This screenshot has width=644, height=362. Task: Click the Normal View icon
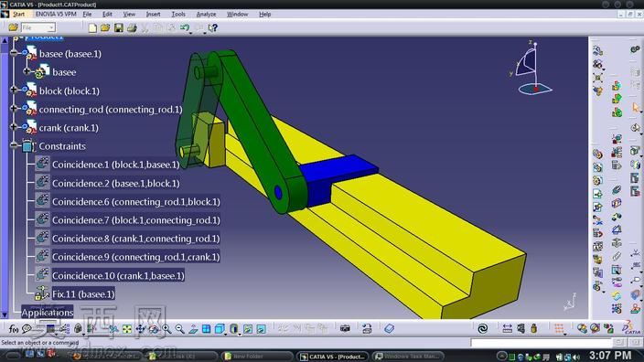[193, 329]
